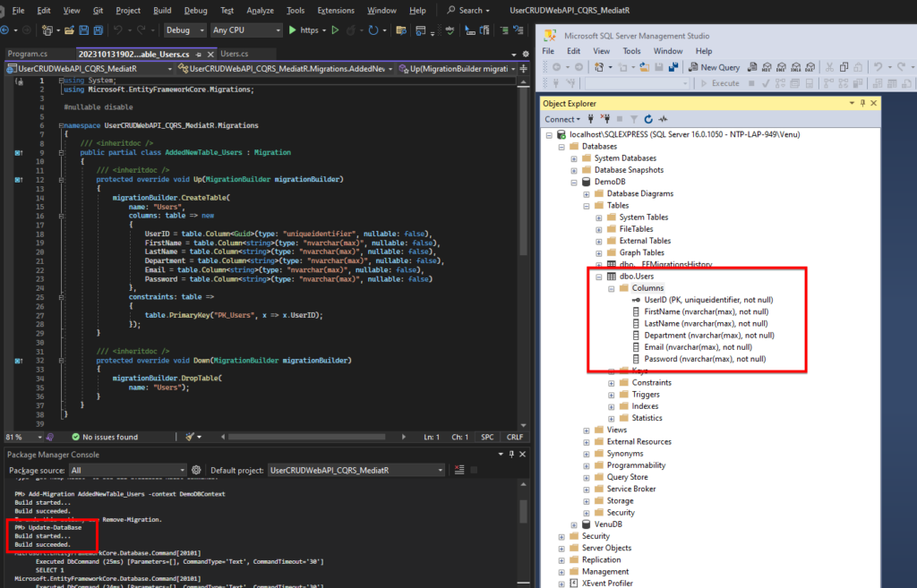Click connect plug icon in Object Explorer toolbar

[591, 119]
